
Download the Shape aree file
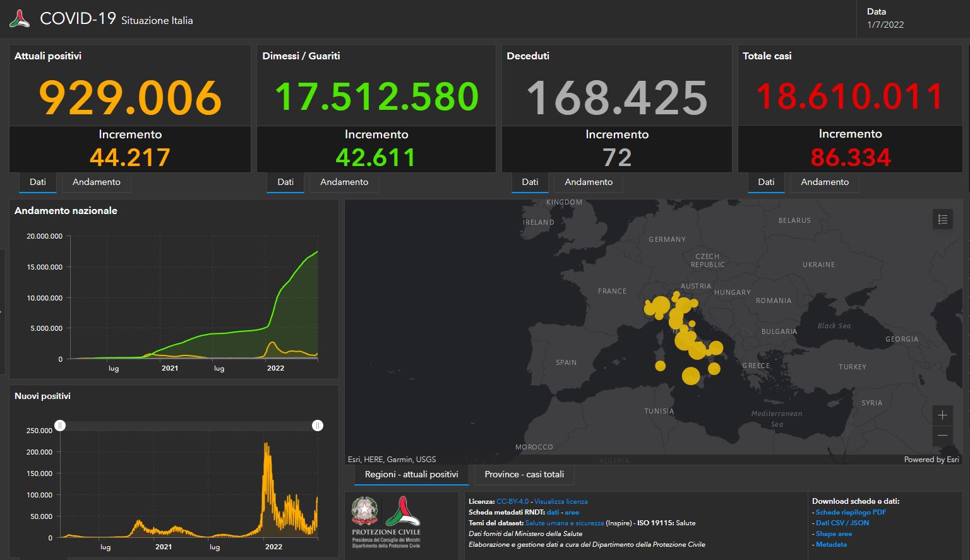point(834,533)
